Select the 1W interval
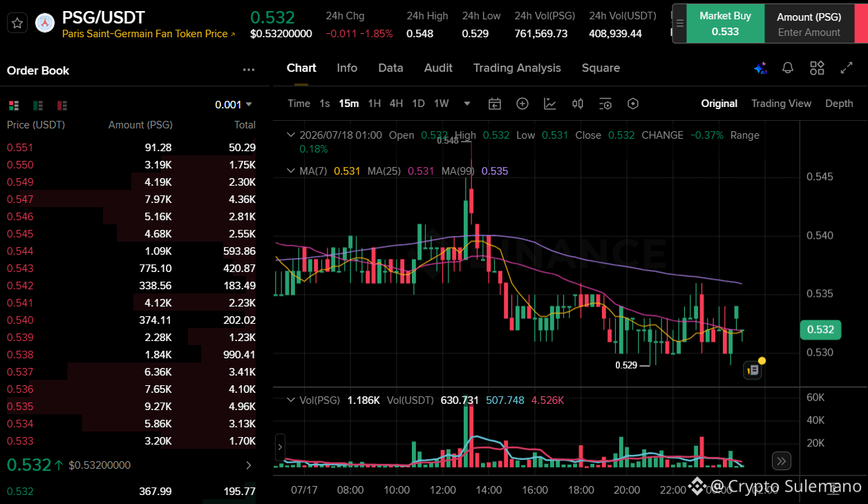This screenshot has height=504, width=868. pos(441,104)
